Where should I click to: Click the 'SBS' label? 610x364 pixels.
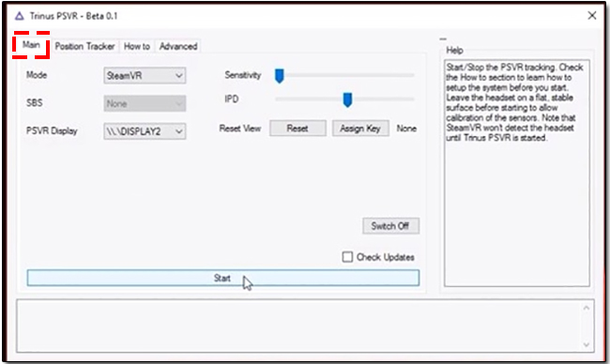pyautogui.click(x=34, y=103)
